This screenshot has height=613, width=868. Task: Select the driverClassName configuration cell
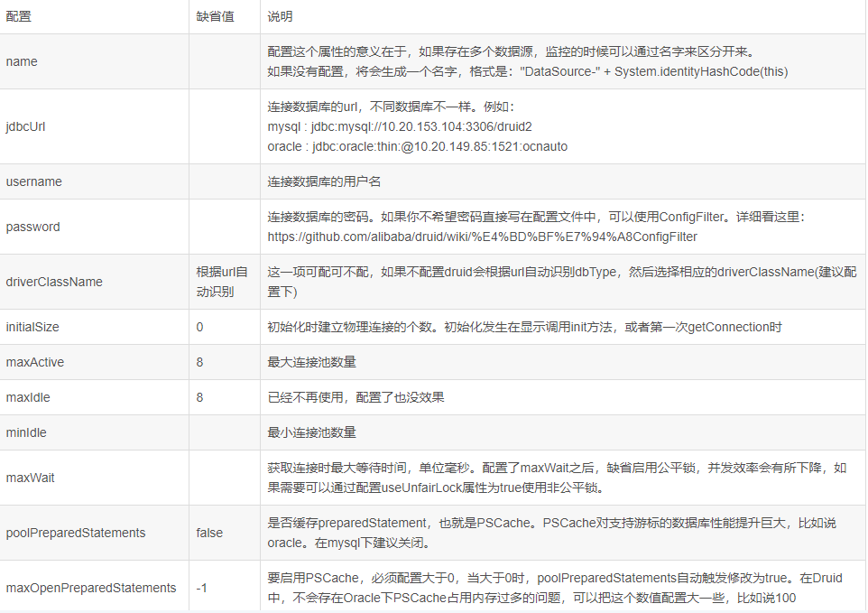[x=54, y=282]
